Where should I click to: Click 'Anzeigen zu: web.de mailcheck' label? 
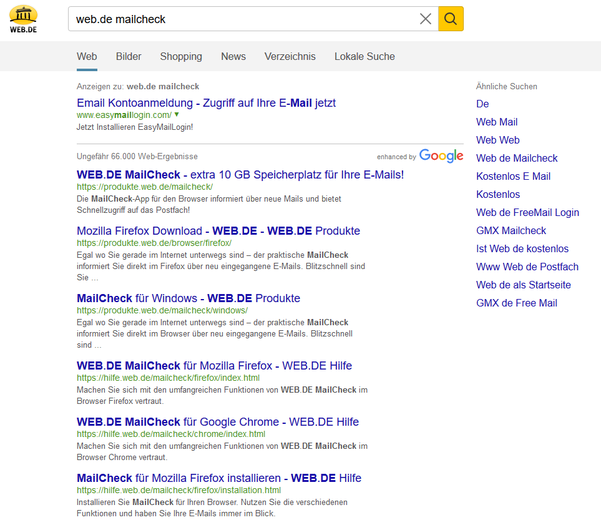pos(138,86)
